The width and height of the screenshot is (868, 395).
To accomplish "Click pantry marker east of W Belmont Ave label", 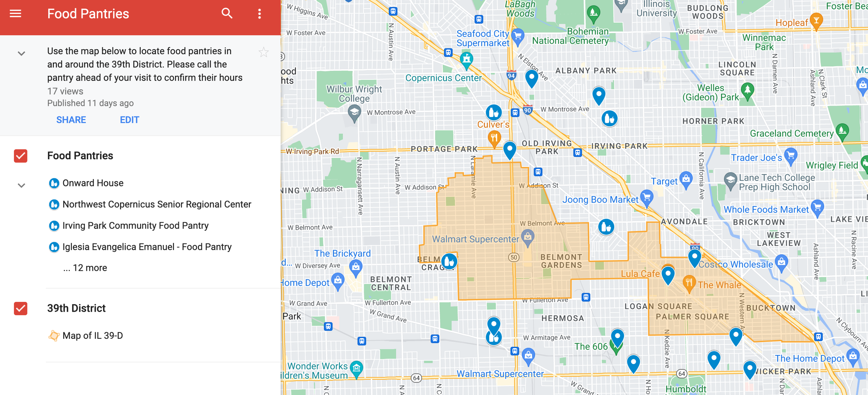I will click(x=606, y=227).
